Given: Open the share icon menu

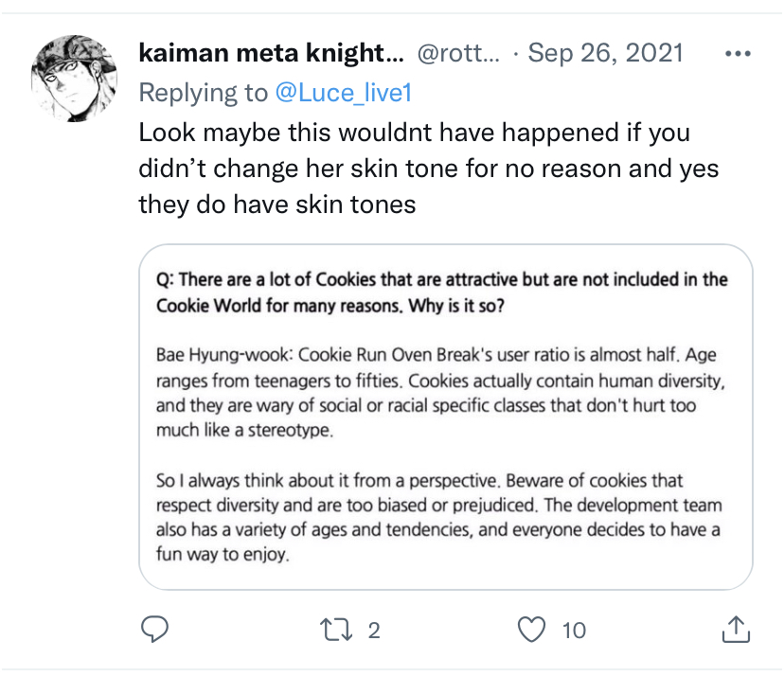Looking at the screenshot, I should (x=736, y=630).
